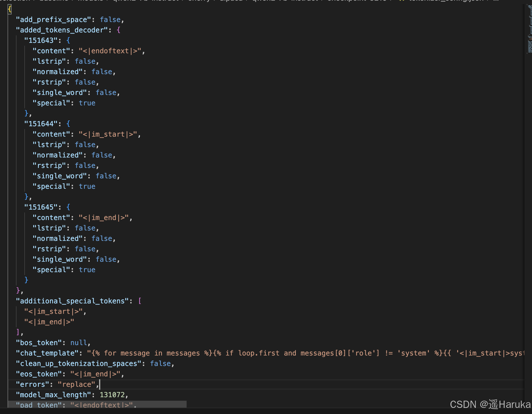The height and width of the screenshot is (414, 532).
Task: Select the cherry item in the breadcrumb path
Action: (x=199, y=1)
